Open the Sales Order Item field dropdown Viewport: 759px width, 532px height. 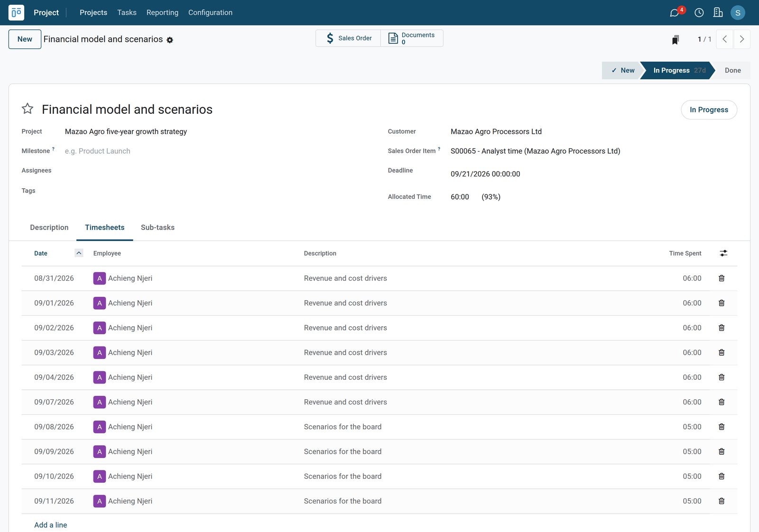593,151
